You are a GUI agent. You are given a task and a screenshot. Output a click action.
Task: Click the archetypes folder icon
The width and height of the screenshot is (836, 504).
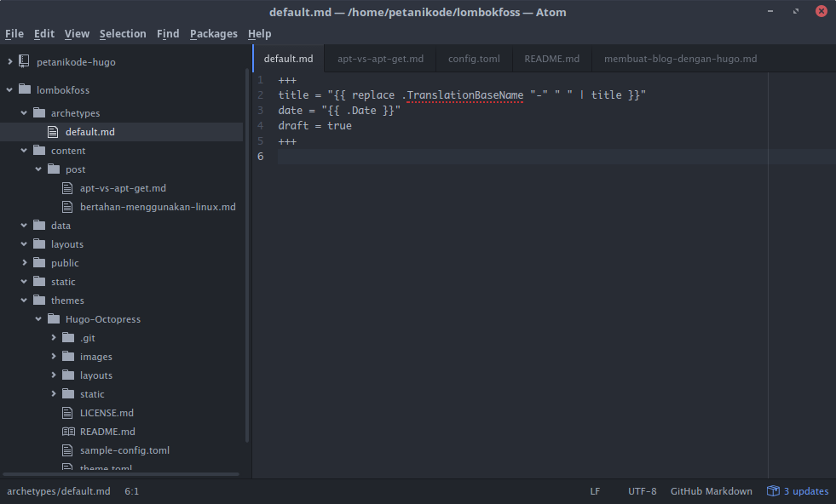(x=38, y=113)
